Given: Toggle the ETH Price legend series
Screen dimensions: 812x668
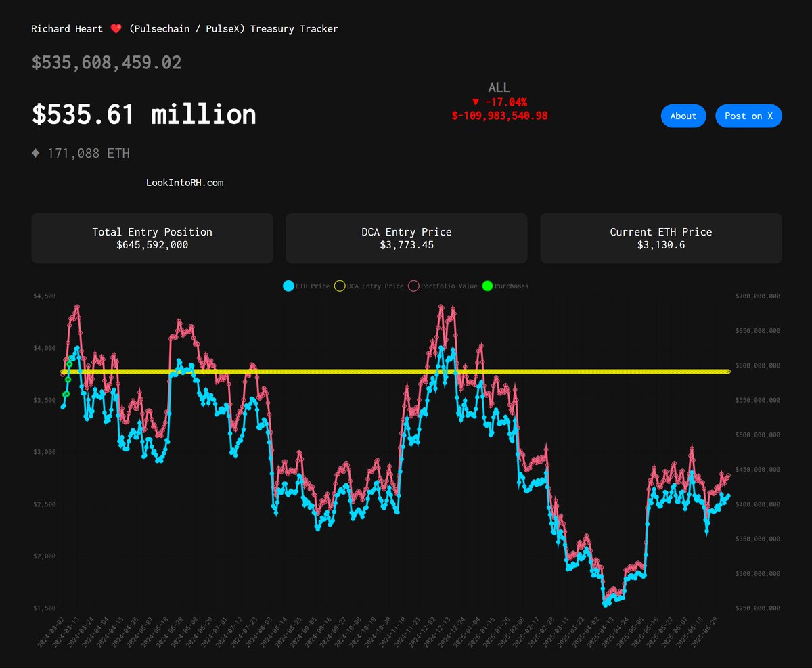Looking at the screenshot, I should point(307,286).
